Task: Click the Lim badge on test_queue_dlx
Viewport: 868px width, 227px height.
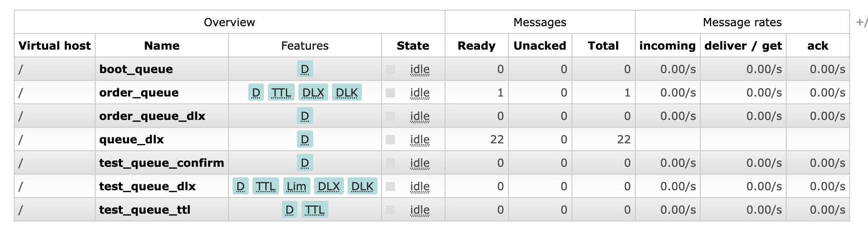Action: pos(297,186)
